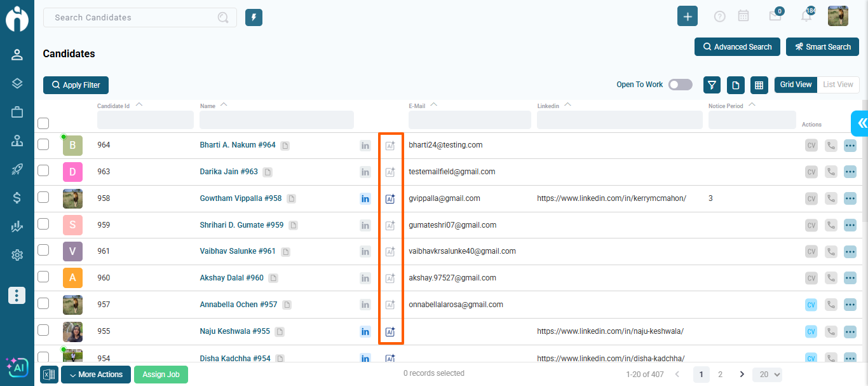Screen dimensions: 868x386
Task: Open notifications bell icon
Action: click(x=806, y=17)
